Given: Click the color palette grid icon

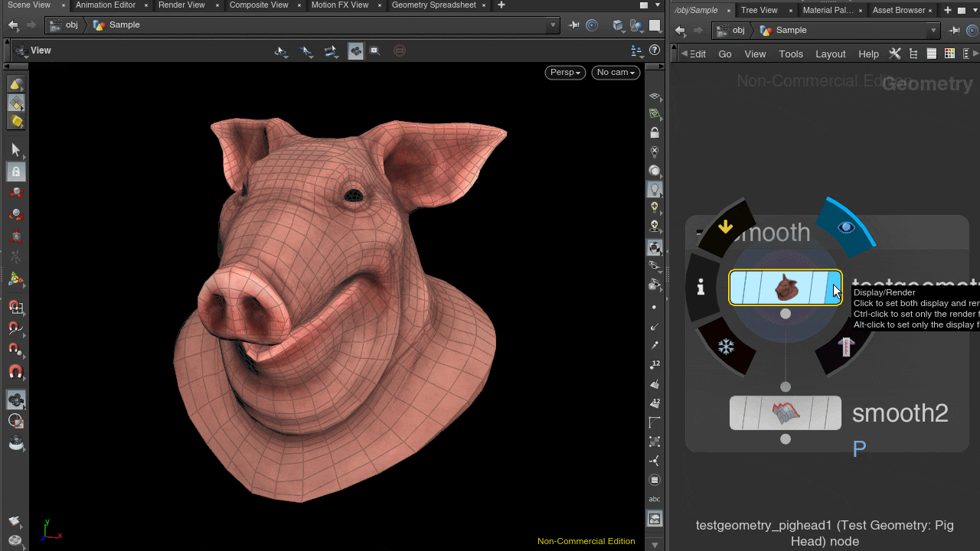Looking at the screenshot, I should 949,54.
